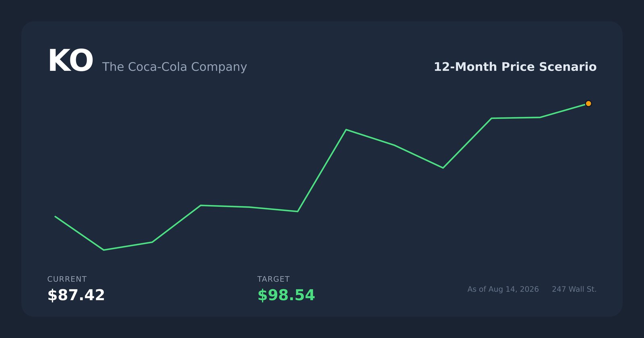644x338 pixels.
Task: Select the lowest trough of the price line
Action: 104,250
